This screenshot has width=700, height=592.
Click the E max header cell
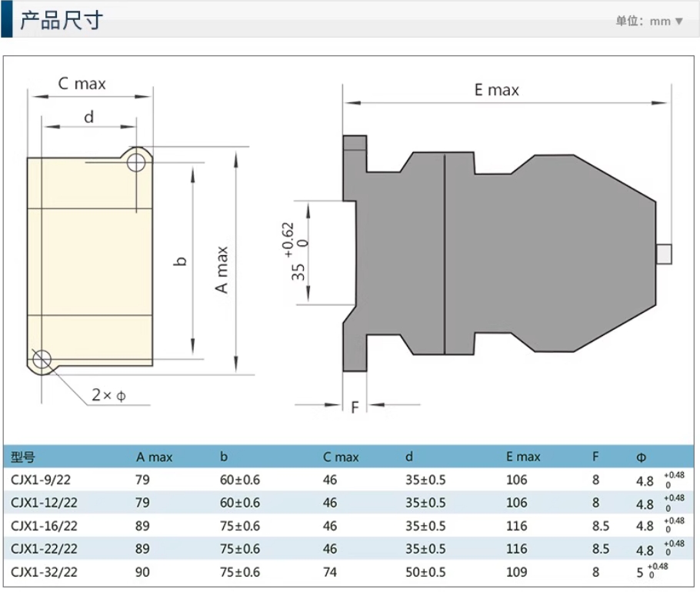click(x=522, y=457)
